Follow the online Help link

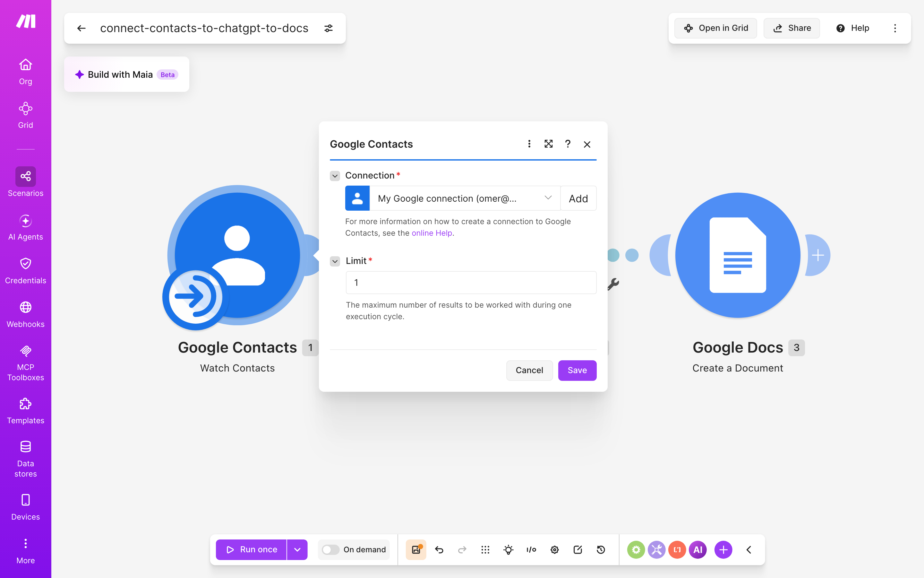coord(432,233)
